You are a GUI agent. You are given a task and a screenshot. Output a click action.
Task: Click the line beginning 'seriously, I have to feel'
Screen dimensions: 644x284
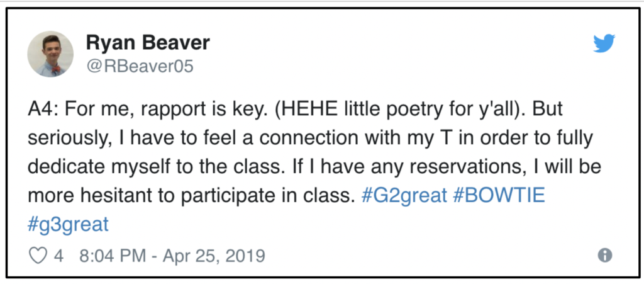(x=310, y=139)
